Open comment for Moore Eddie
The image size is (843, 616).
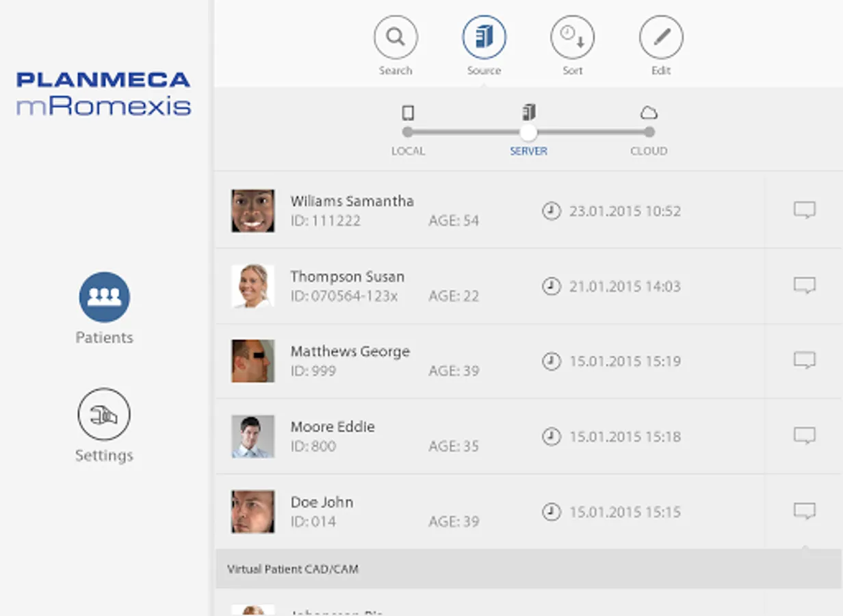tap(805, 436)
